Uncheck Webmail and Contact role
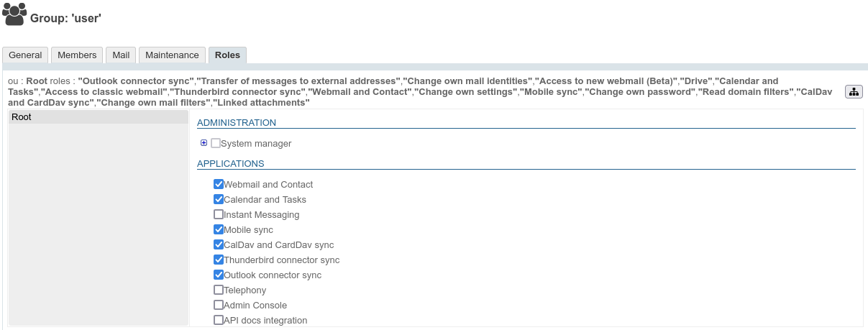The width and height of the screenshot is (868, 330). pyautogui.click(x=219, y=184)
